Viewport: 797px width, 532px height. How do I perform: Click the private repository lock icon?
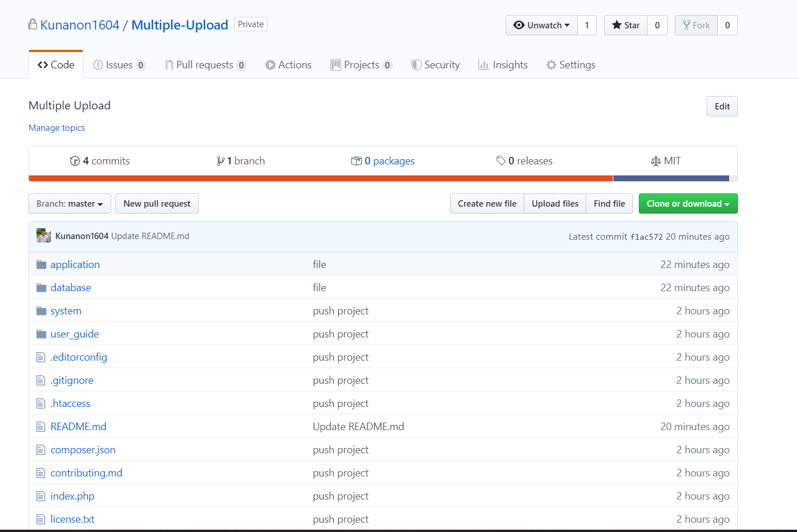pos(33,24)
